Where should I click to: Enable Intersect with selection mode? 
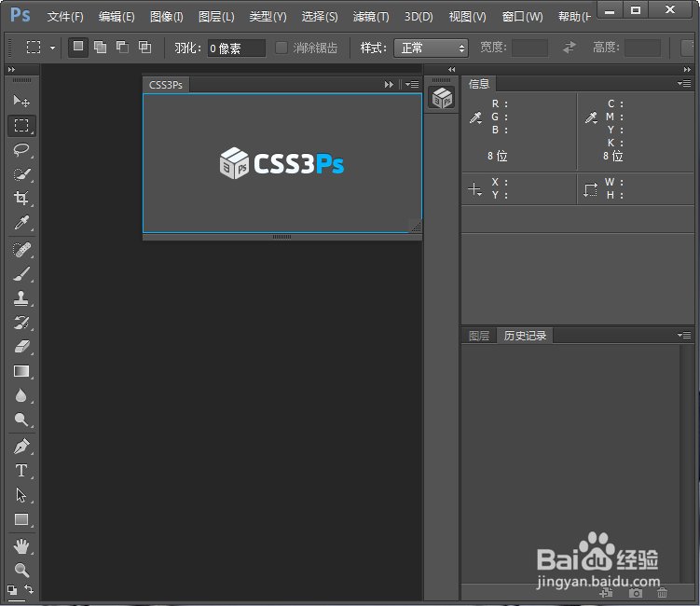[x=144, y=47]
